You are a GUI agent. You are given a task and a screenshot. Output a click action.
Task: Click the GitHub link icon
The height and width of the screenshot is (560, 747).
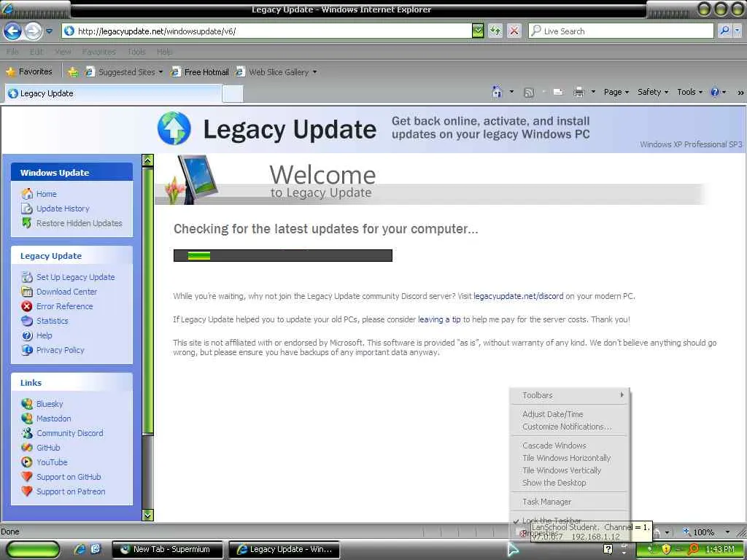pos(27,448)
